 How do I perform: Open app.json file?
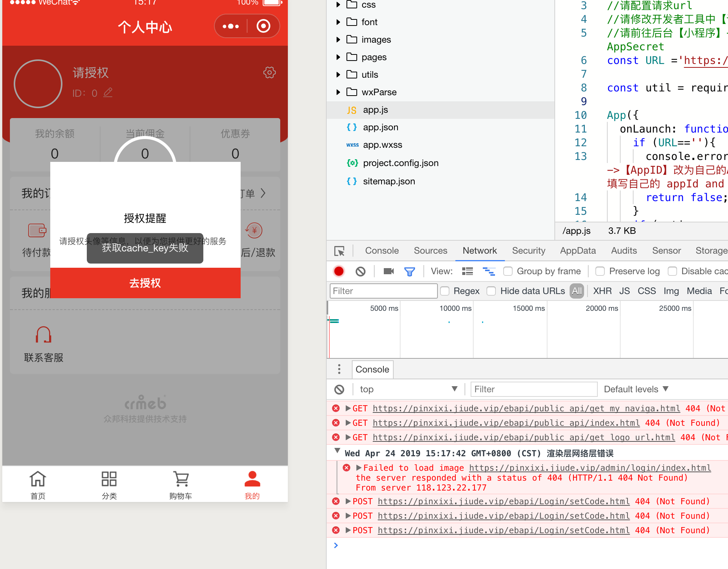tap(380, 127)
